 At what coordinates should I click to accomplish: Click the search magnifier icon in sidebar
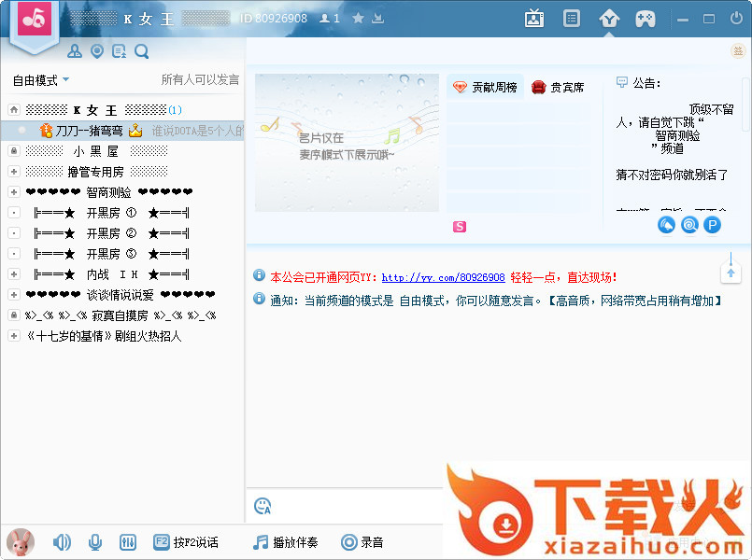[142, 51]
